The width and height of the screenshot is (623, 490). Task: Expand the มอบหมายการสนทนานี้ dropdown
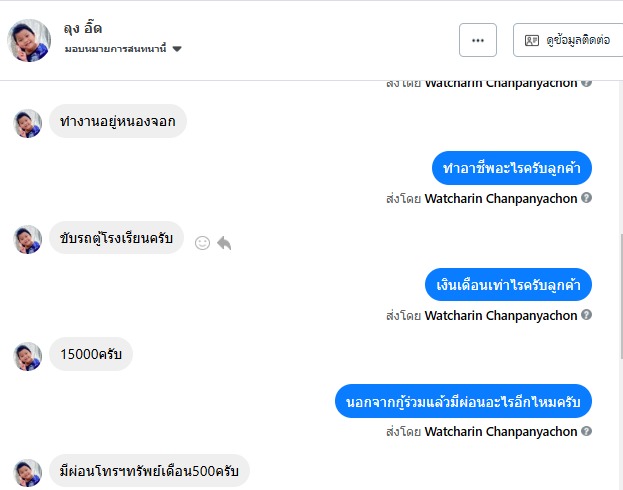[x=177, y=48]
